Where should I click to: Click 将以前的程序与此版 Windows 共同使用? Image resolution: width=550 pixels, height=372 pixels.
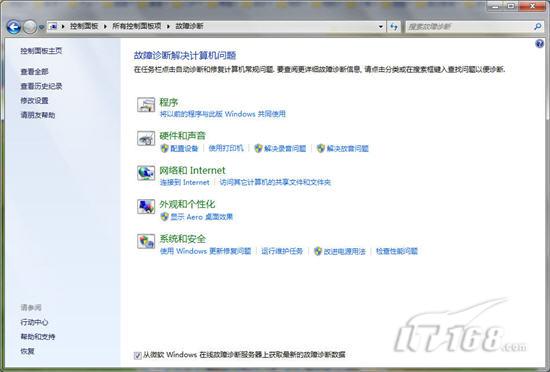[223, 114]
